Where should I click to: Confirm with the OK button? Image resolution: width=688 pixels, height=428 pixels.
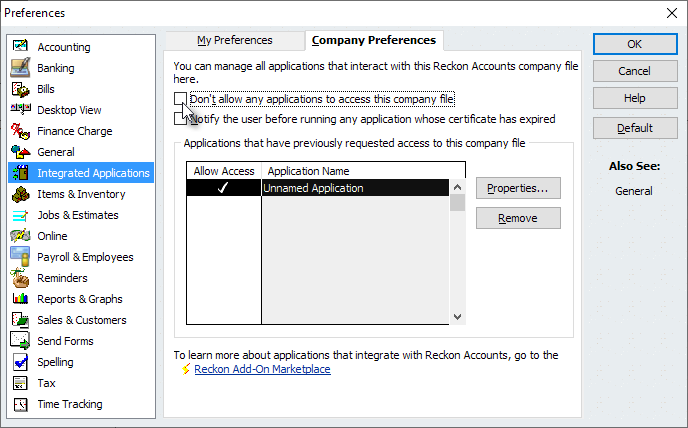click(635, 44)
